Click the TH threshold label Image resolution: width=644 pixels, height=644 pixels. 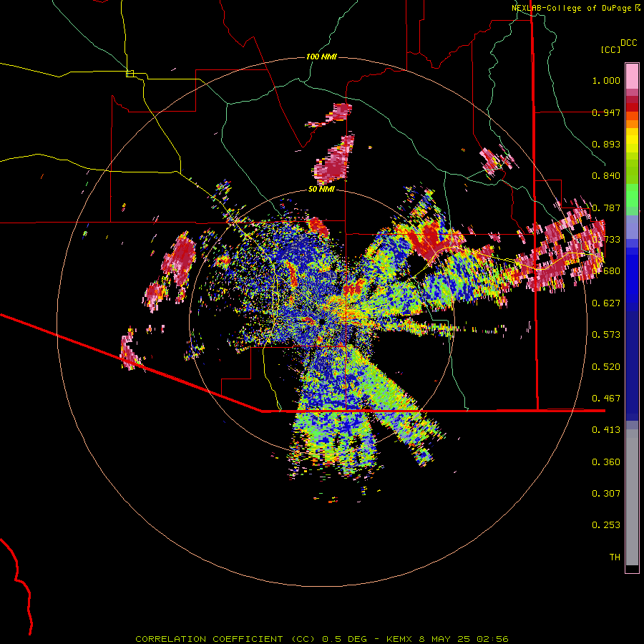click(x=615, y=557)
